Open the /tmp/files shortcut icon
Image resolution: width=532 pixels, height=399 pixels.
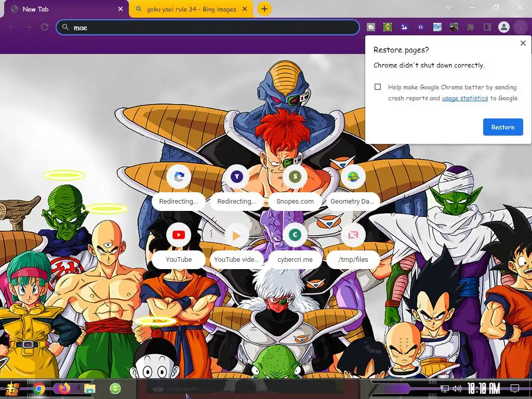[x=353, y=235]
